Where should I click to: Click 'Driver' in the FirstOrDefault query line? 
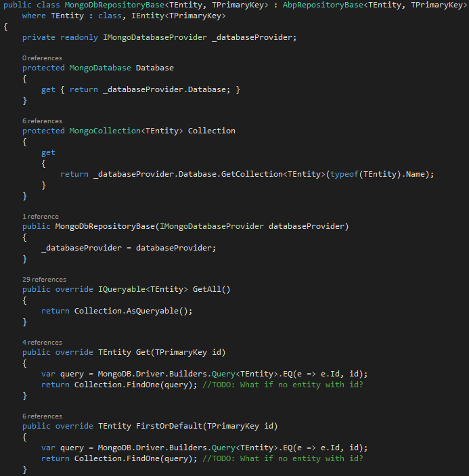click(150, 448)
